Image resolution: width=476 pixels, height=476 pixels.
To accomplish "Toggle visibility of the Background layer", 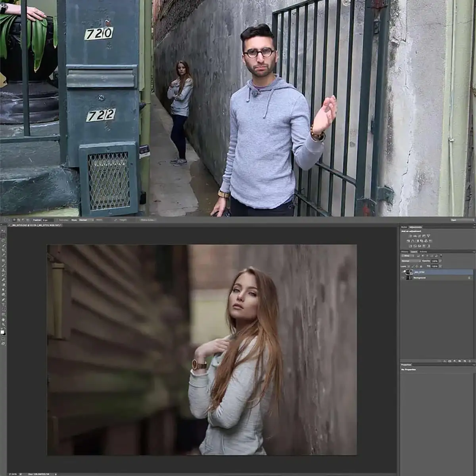I will 403,278.
